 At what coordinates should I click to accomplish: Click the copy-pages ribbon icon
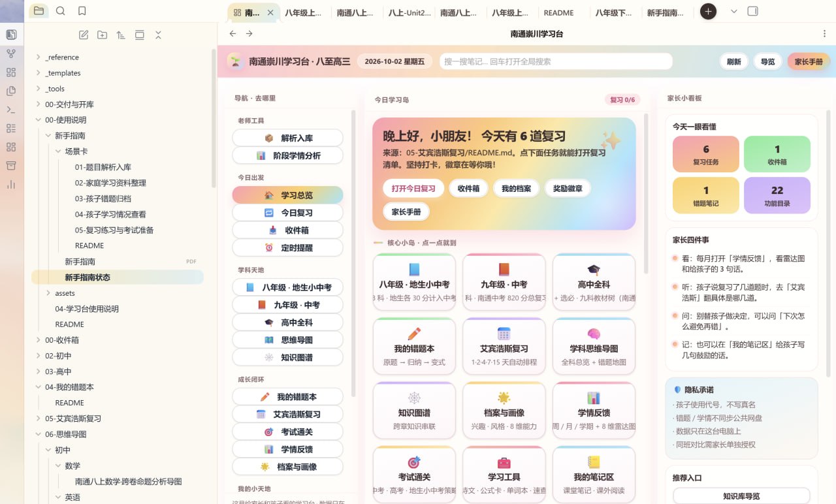coord(10,91)
